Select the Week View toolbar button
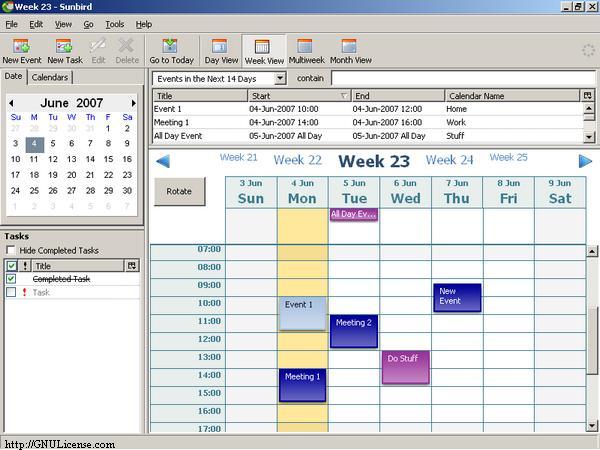Image resolution: width=600 pixels, height=450 pixels. coord(264,51)
